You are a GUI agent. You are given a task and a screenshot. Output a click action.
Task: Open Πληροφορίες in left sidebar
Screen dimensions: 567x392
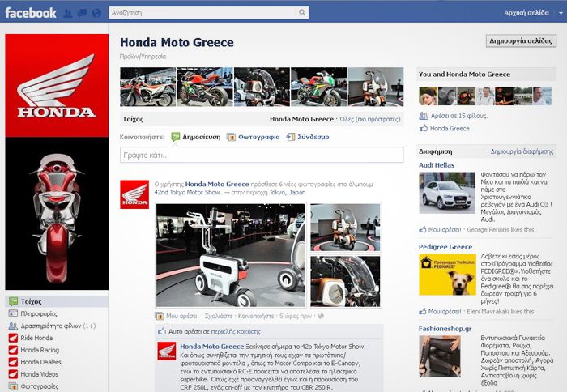click(39, 313)
